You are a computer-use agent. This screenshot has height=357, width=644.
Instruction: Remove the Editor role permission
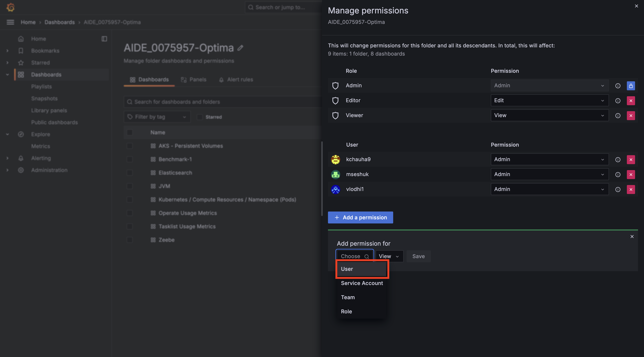(631, 101)
